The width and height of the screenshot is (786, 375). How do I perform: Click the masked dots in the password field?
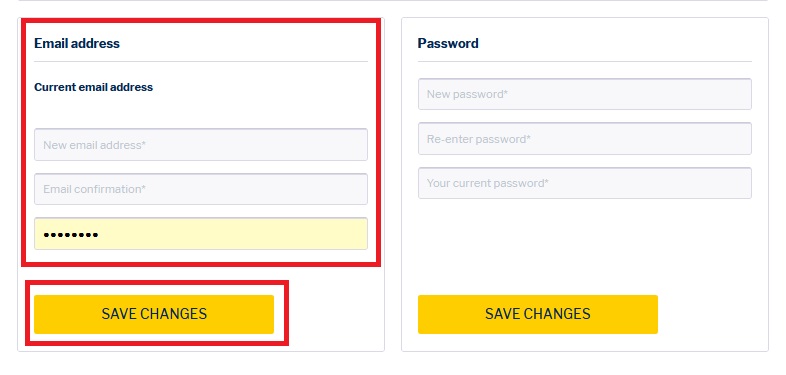pos(71,234)
